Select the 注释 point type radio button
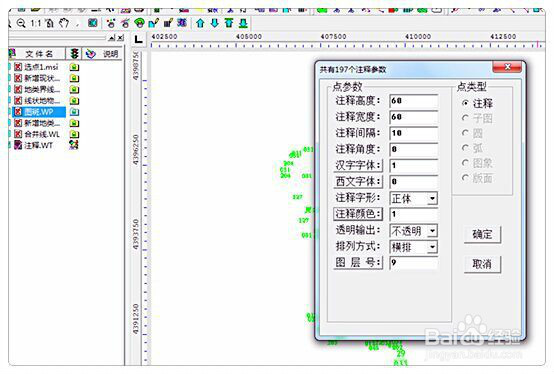The image size is (554, 374). click(466, 103)
